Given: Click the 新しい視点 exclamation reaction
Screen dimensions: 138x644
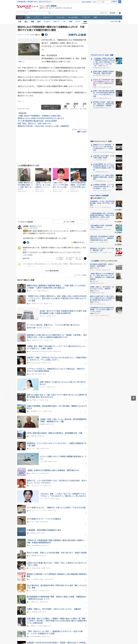Looking at the screenshot, I should tap(83, 106).
